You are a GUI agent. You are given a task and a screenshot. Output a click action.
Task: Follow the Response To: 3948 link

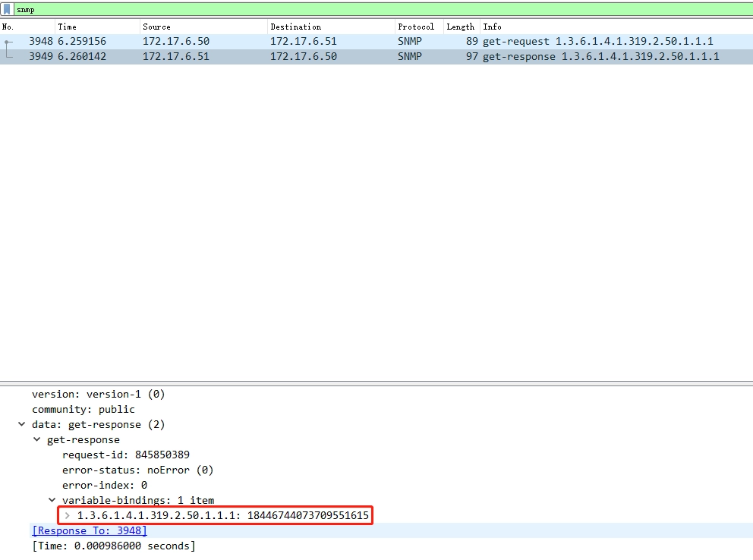[89, 531]
